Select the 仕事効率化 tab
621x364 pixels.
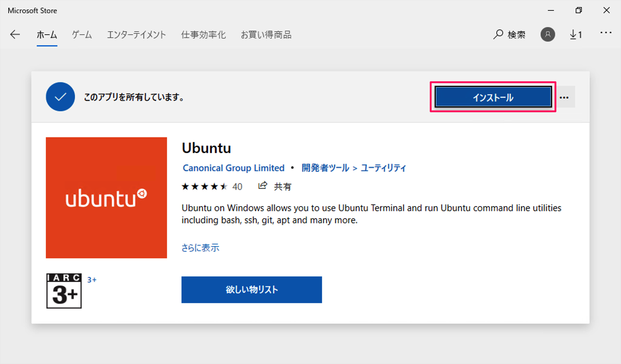pos(203,35)
